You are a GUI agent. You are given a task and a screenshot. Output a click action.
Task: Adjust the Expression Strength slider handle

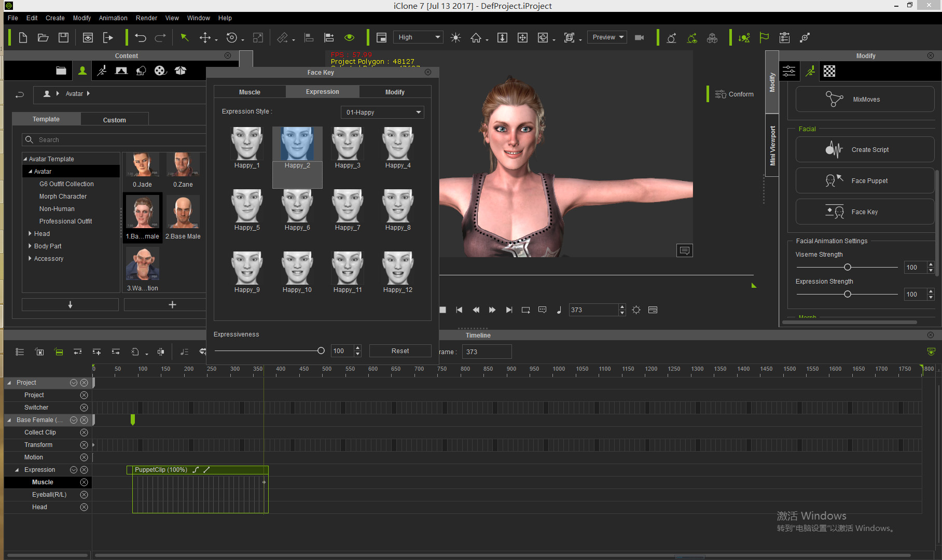tap(848, 294)
